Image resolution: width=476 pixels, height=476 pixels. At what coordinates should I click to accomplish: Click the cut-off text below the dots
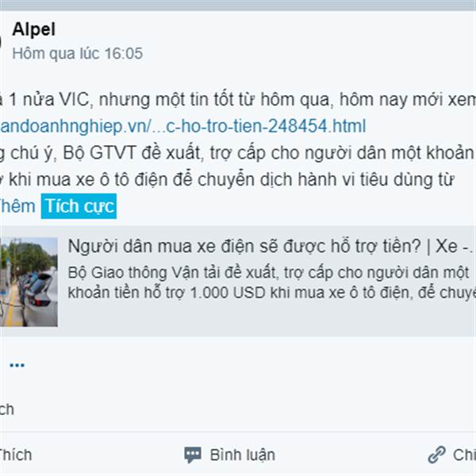coord(6,409)
